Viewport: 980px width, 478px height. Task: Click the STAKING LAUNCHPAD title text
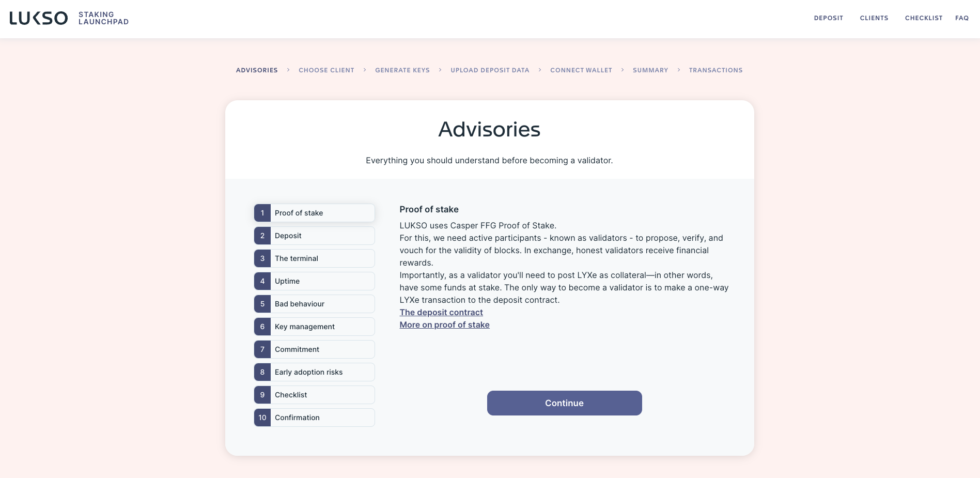coord(103,18)
